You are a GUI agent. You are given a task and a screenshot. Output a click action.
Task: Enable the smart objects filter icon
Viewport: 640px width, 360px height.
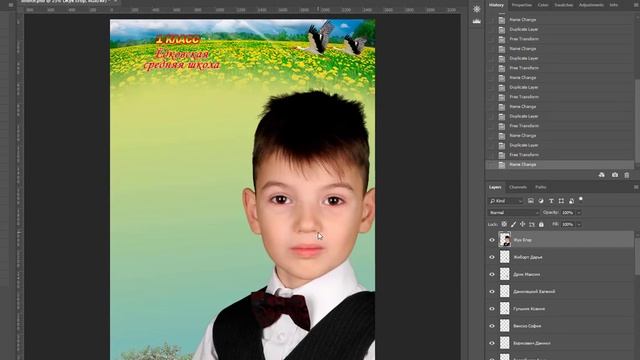click(x=571, y=201)
